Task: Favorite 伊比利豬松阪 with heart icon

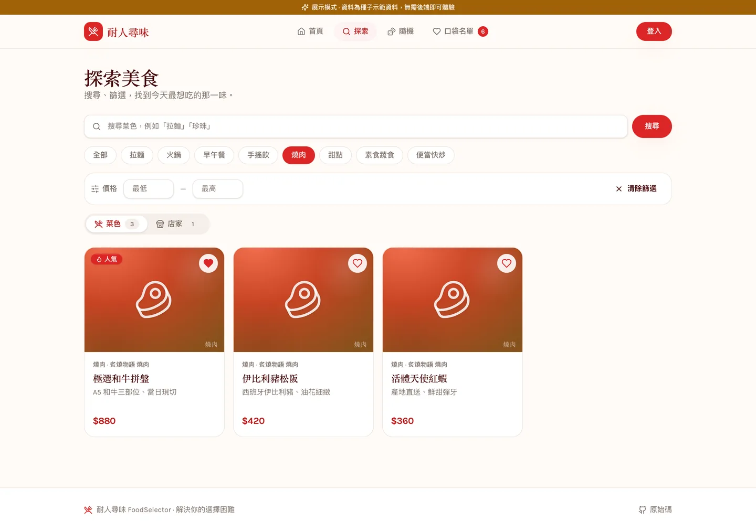Action: point(358,263)
